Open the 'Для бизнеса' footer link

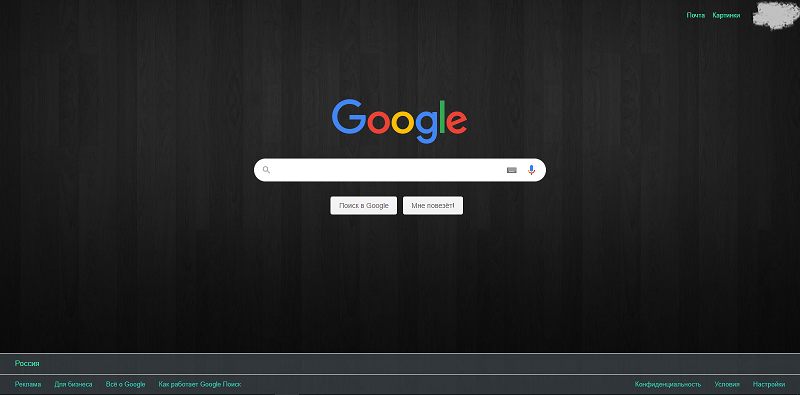(73, 384)
